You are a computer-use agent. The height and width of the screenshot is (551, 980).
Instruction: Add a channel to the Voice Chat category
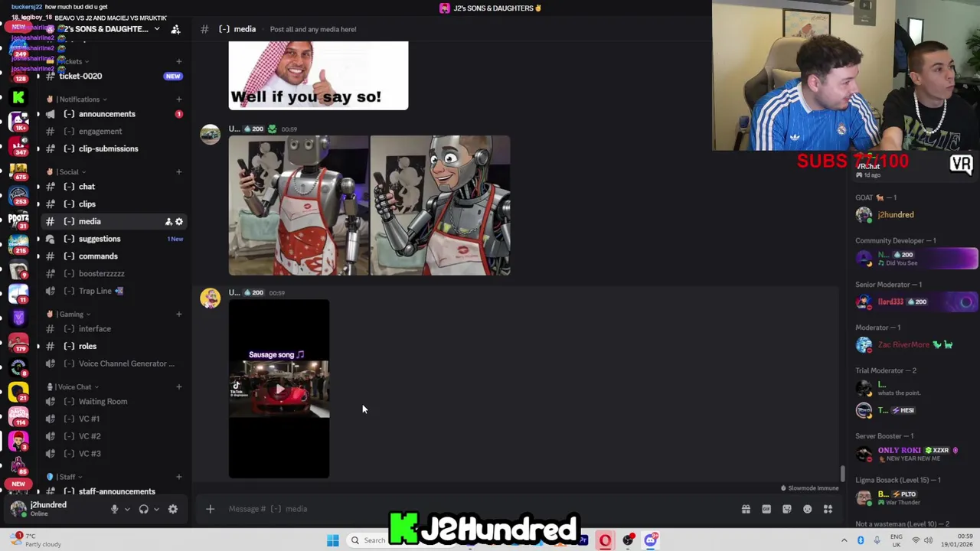178,387
